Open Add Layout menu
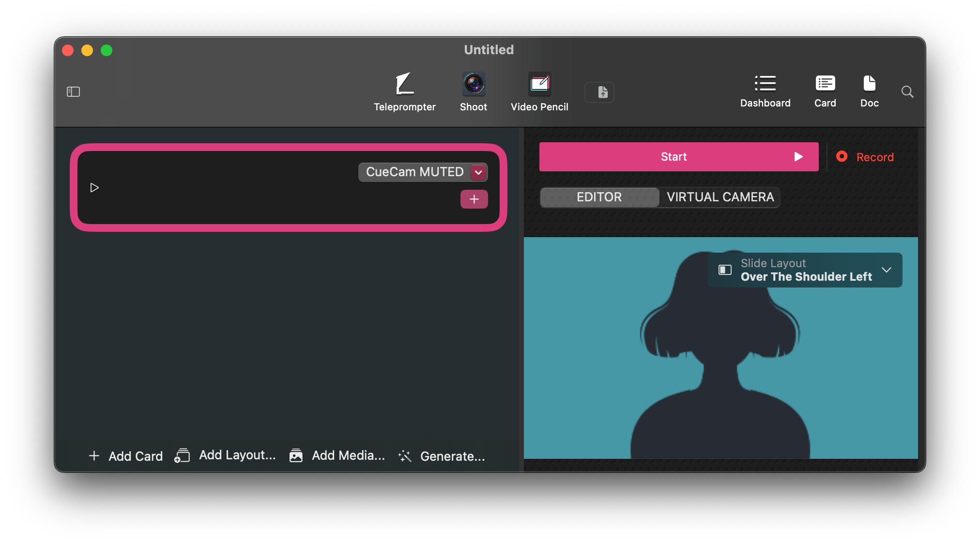 pos(226,455)
